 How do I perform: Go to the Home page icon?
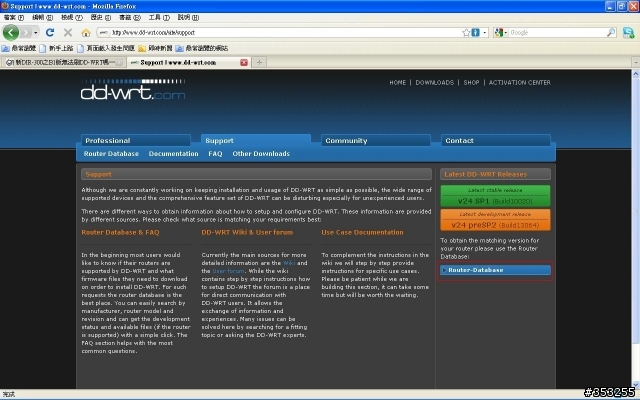pyautogui.click(x=86, y=33)
